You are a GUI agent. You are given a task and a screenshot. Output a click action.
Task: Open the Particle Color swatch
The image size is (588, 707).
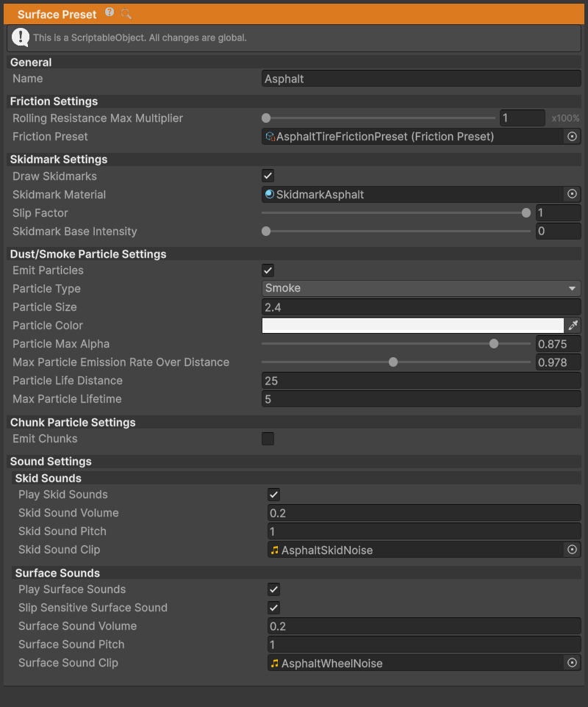(412, 326)
